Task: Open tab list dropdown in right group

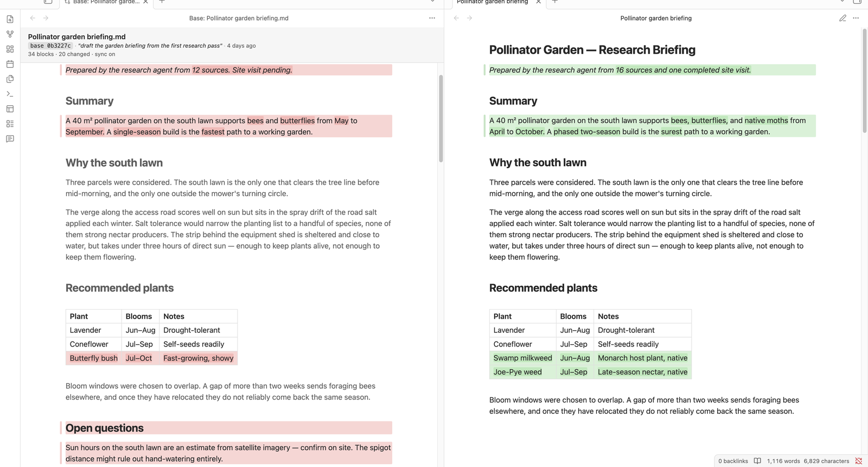Action: click(x=843, y=2)
